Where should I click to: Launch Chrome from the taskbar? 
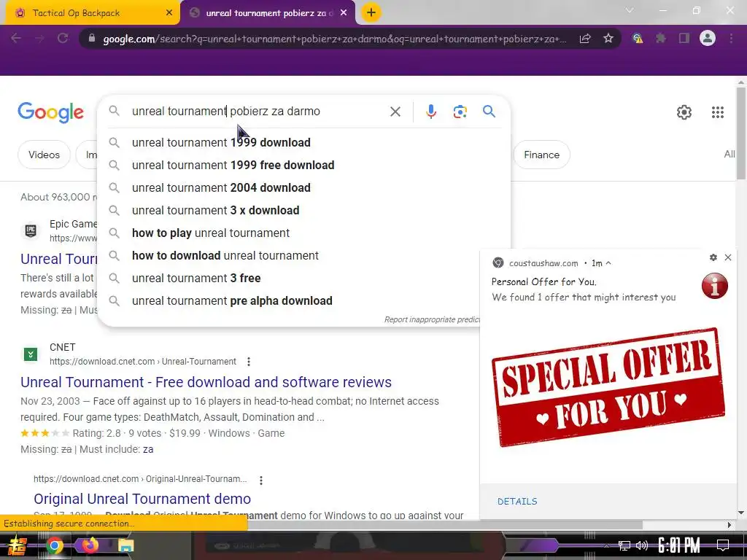54,545
